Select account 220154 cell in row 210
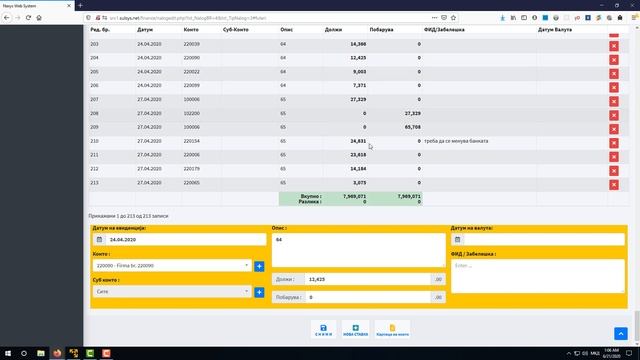The width and height of the screenshot is (640, 360). [x=191, y=141]
